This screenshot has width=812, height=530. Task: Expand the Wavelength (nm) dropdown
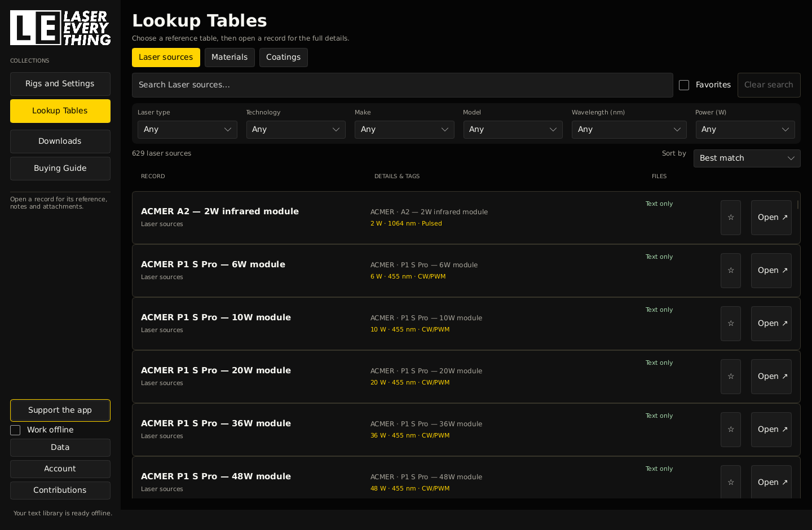[629, 130]
